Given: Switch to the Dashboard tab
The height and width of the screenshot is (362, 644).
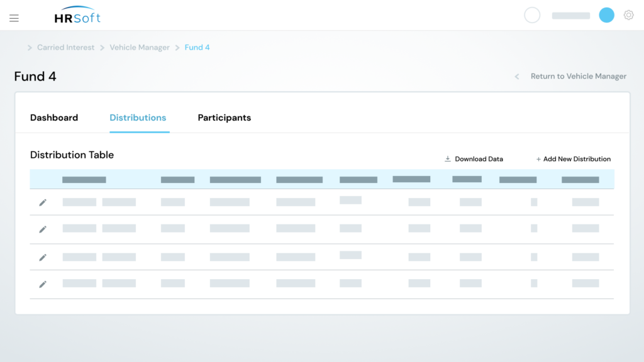Looking at the screenshot, I should pyautogui.click(x=54, y=118).
